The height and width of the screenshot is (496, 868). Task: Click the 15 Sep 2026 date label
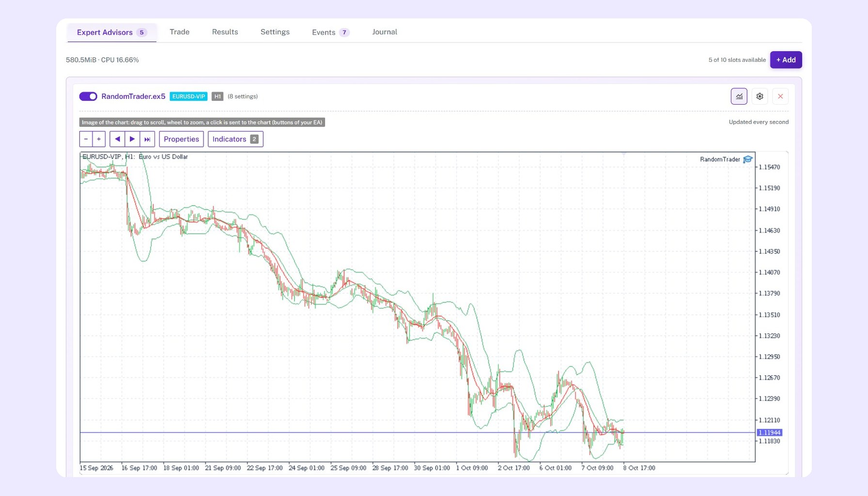96,468
